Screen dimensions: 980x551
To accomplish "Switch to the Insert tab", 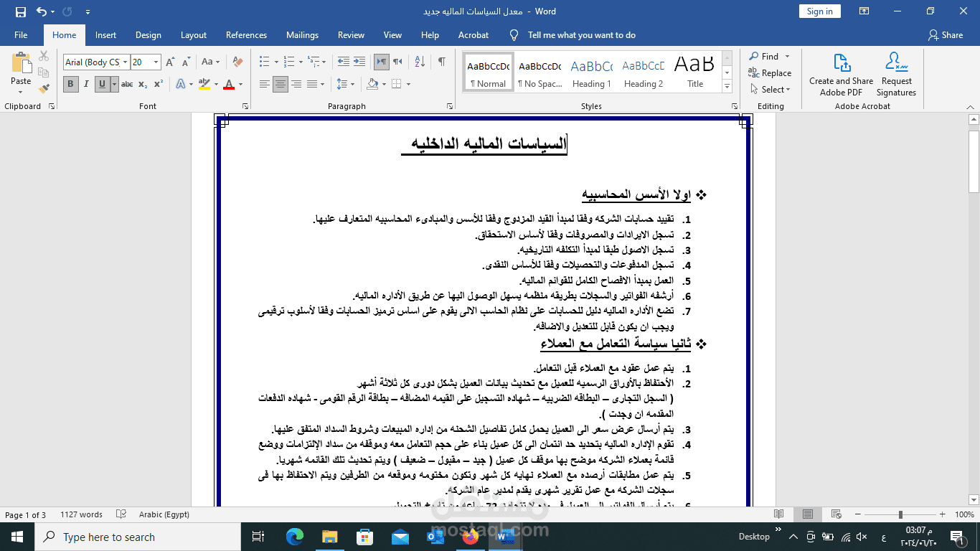I will click(x=105, y=35).
